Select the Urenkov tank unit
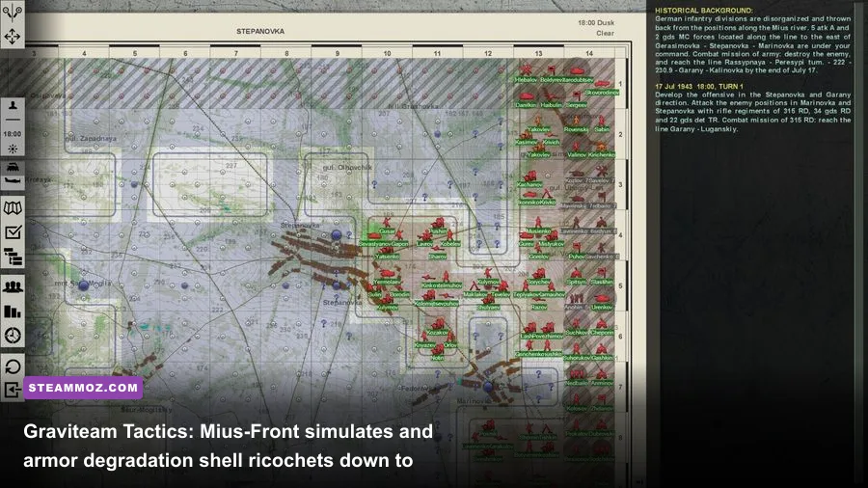The width and height of the screenshot is (868, 488). pyautogui.click(x=602, y=301)
